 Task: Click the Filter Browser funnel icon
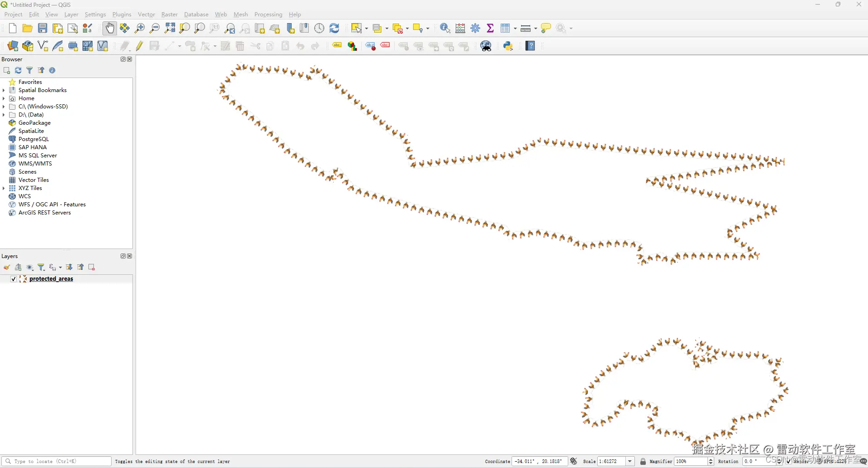point(29,70)
